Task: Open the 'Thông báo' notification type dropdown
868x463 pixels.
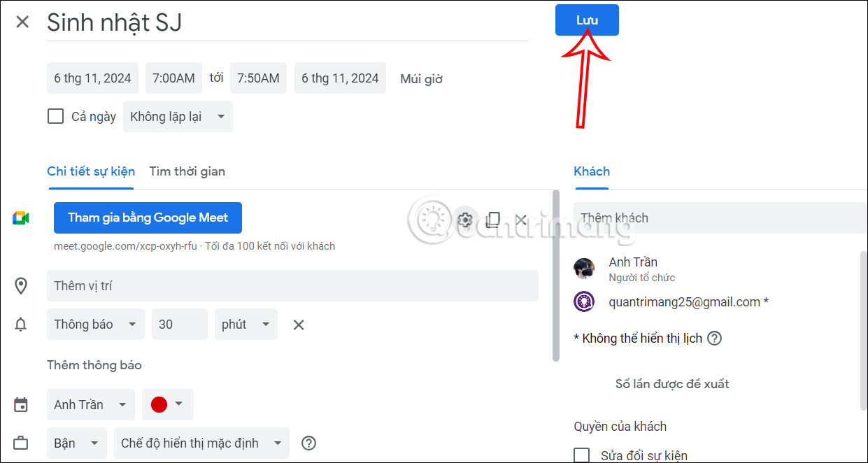Action: point(96,324)
